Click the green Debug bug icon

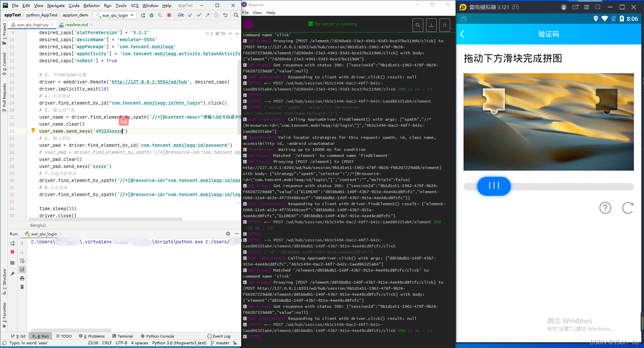tap(152, 15)
